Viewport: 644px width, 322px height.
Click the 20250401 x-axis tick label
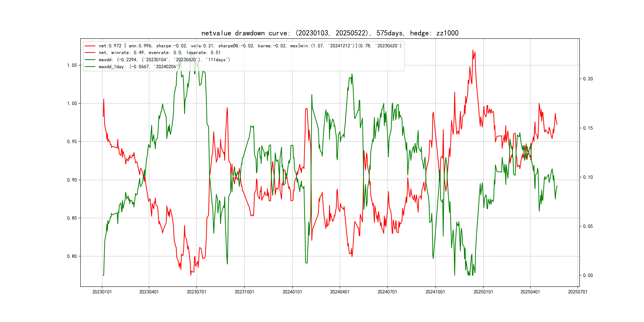(x=530, y=292)
